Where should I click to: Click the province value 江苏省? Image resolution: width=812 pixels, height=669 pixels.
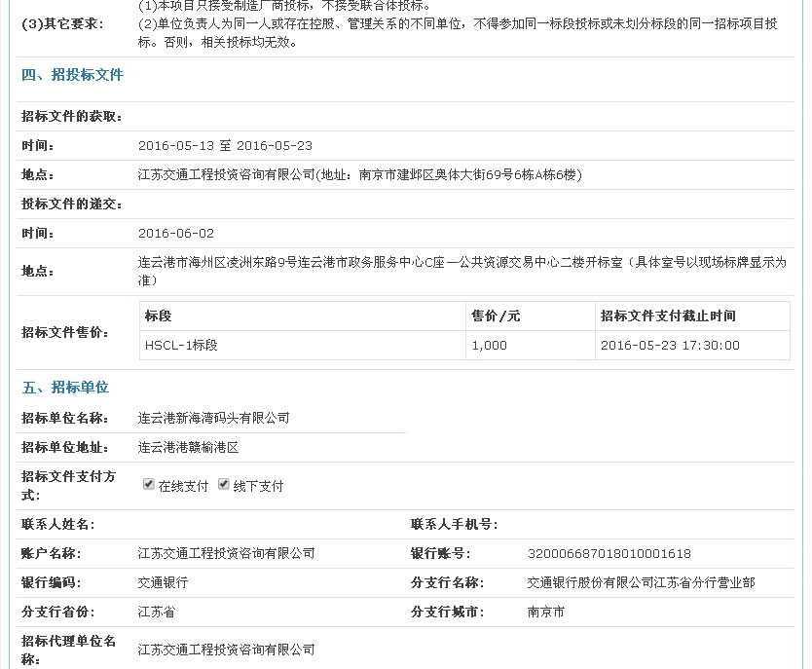(x=157, y=613)
